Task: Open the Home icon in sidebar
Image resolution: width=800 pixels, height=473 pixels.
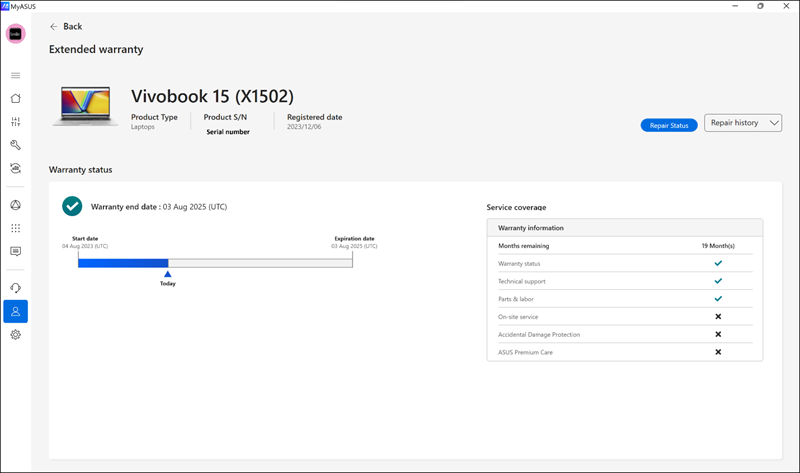Action: [15, 98]
